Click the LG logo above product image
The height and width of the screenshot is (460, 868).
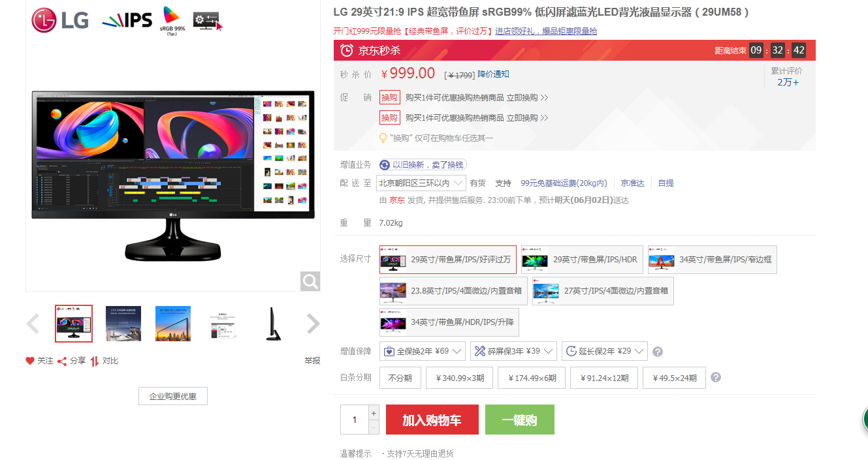60,20
